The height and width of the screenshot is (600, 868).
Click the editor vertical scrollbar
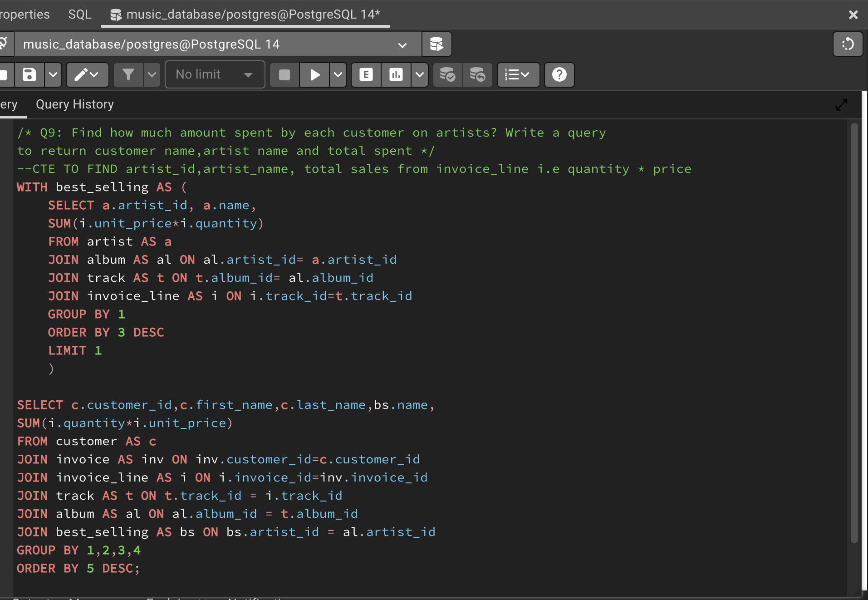click(x=854, y=333)
